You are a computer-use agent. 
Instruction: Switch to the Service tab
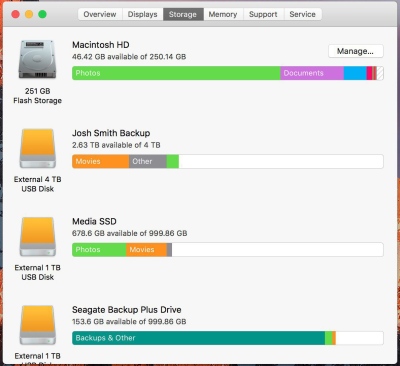tap(303, 14)
